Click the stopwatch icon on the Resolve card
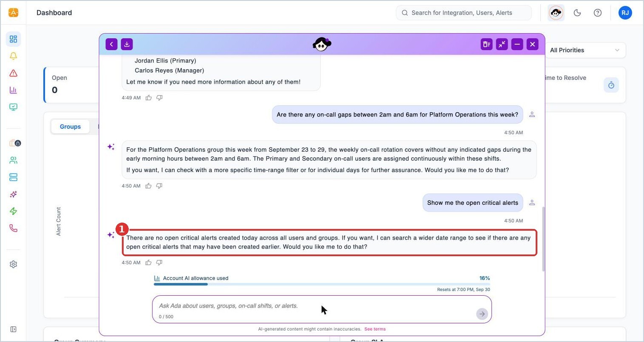Viewport: 644px width, 342px height. [611, 85]
